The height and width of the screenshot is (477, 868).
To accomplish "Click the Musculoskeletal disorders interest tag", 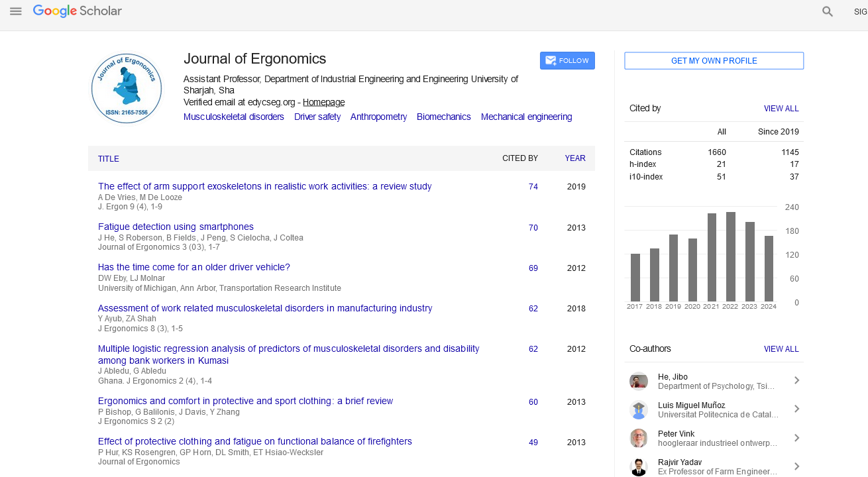I will pos(233,117).
